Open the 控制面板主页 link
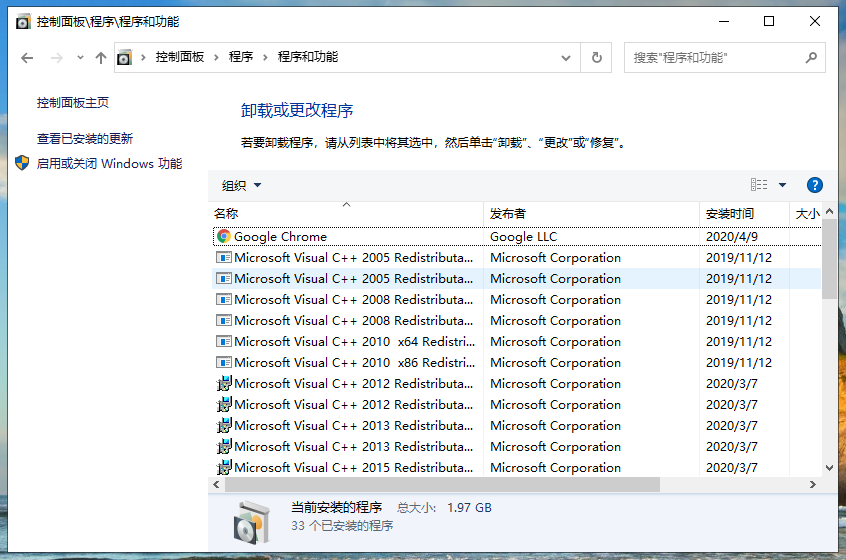This screenshot has height=560, width=846. click(x=73, y=103)
